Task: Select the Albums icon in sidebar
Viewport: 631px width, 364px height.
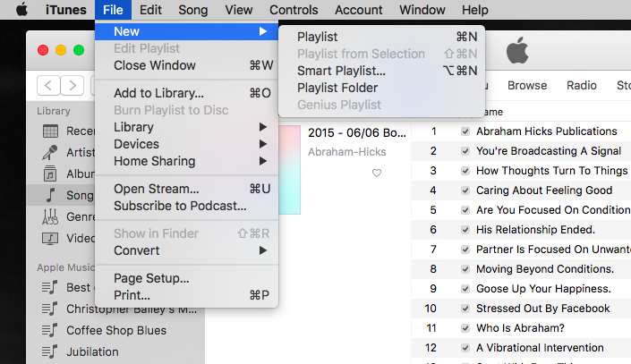Action: click(50, 174)
